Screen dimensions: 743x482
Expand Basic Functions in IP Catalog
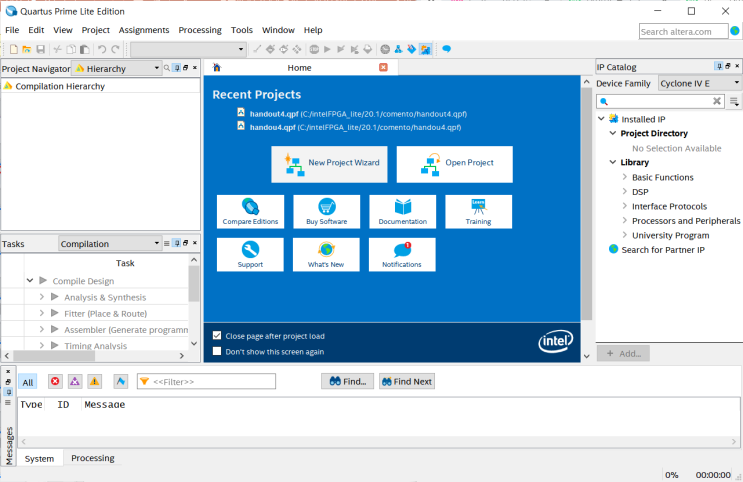click(624, 177)
